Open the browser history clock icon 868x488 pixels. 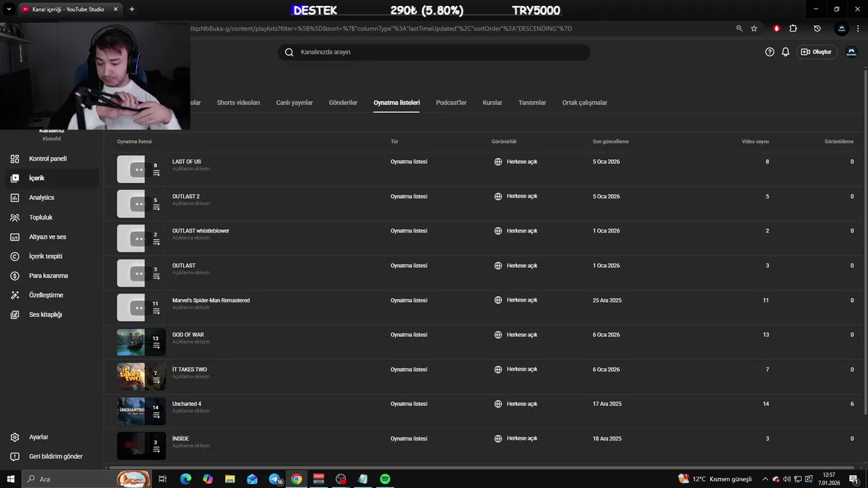(817, 28)
